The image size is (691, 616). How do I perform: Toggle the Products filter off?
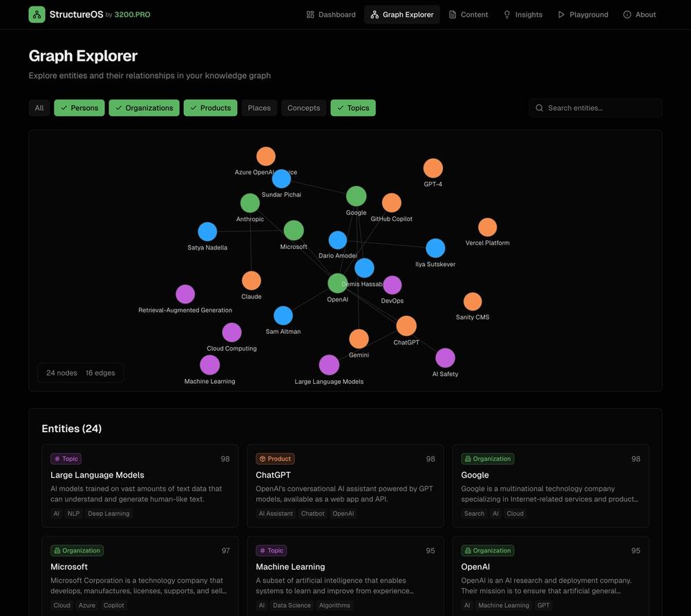pyautogui.click(x=210, y=108)
